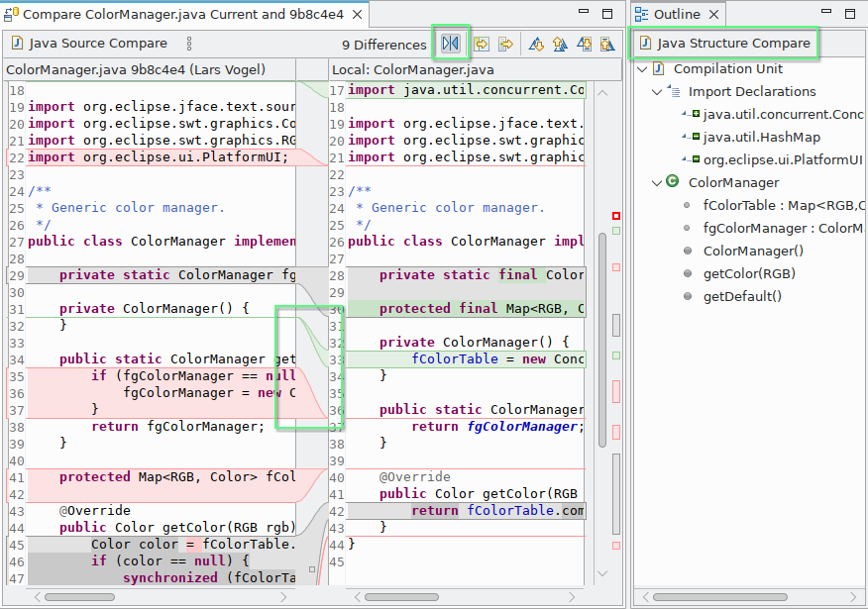Click the Java Structure Compare file icon
The width and height of the screenshot is (868, 609).
point(645,43)
